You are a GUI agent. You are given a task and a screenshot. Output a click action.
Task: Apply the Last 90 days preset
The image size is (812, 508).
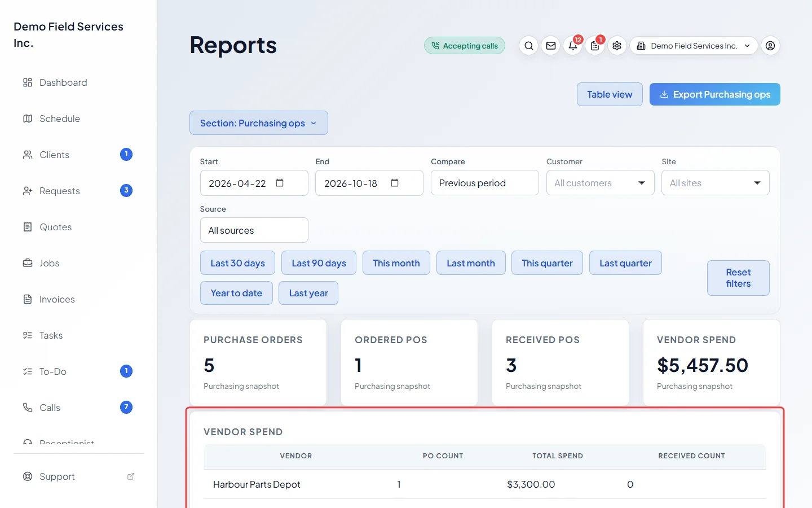(319, 263)
